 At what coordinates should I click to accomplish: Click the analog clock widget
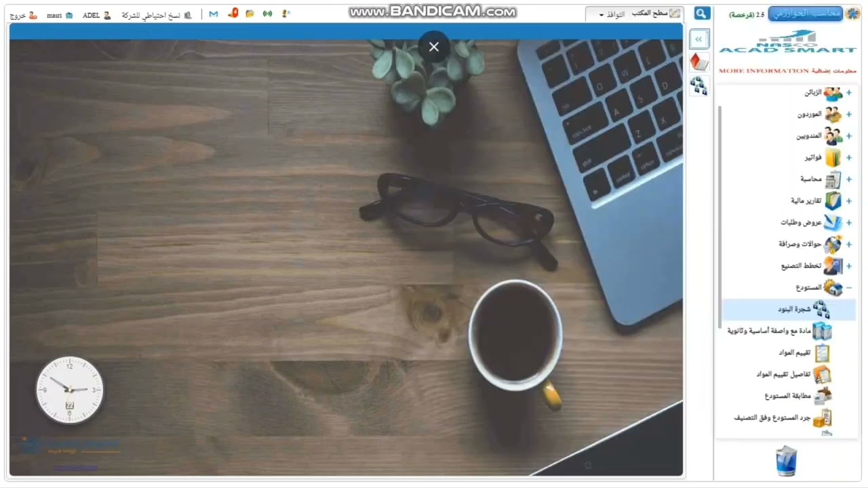[x=69, y=390]
